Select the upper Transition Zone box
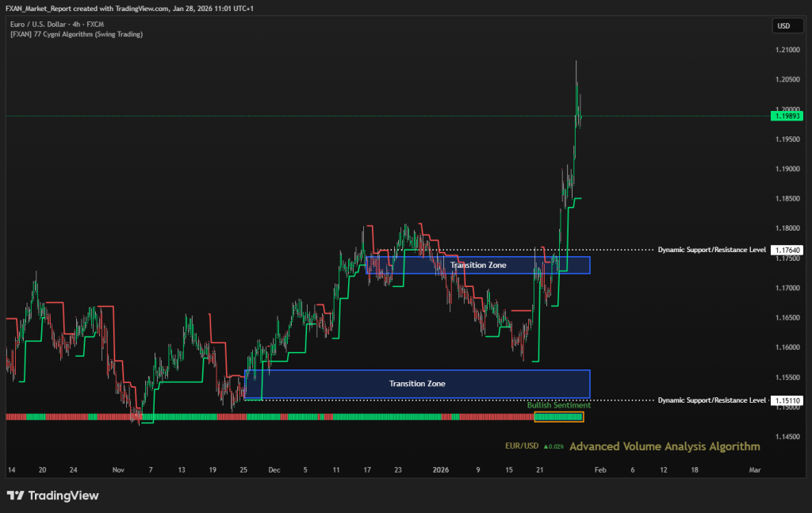 click(478, 265)
